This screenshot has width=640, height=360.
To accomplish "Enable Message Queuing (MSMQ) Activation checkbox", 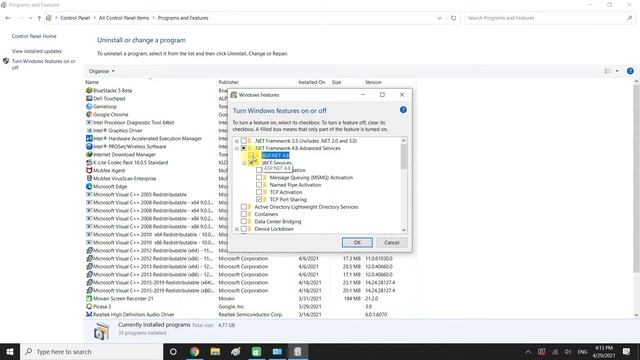I will click(x=259, y=178).
